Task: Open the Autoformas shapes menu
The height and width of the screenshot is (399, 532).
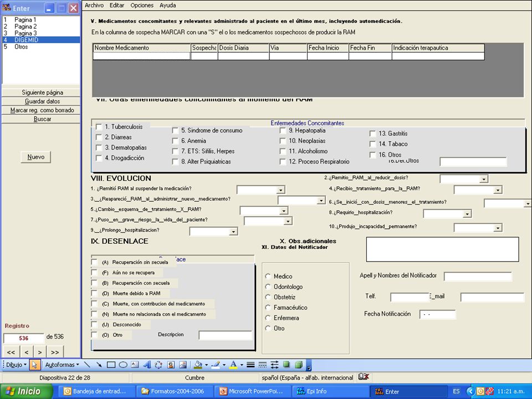Action: coord(62,365)
